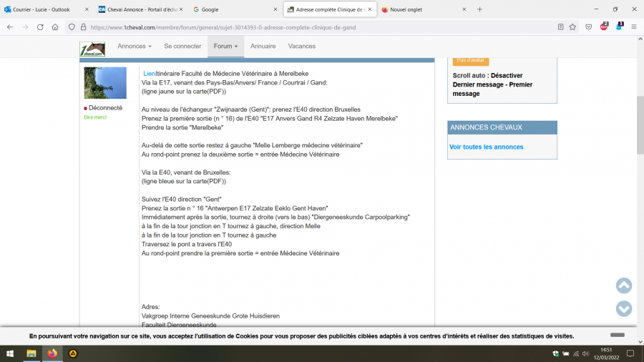Bookmark this page with the star icon

[572, 27]
